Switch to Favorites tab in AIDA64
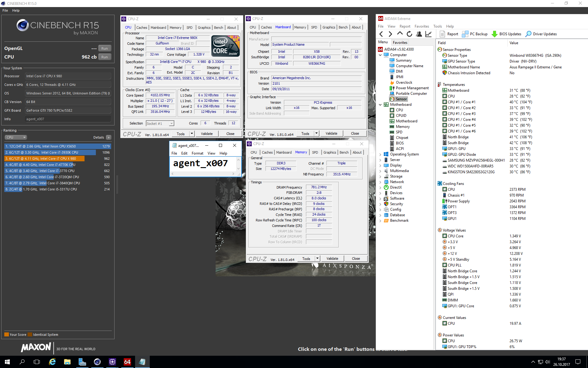The image size is (588, 368). tap(400, 43)
